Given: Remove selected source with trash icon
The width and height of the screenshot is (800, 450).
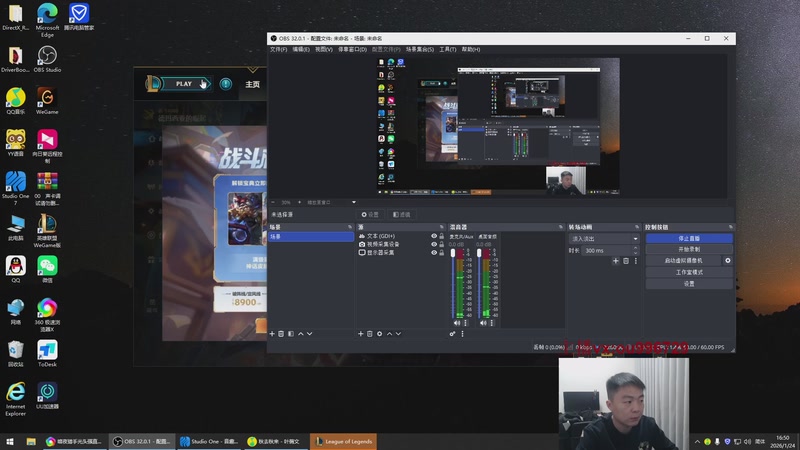Looking at the screenshot, I should pos(370,334).
